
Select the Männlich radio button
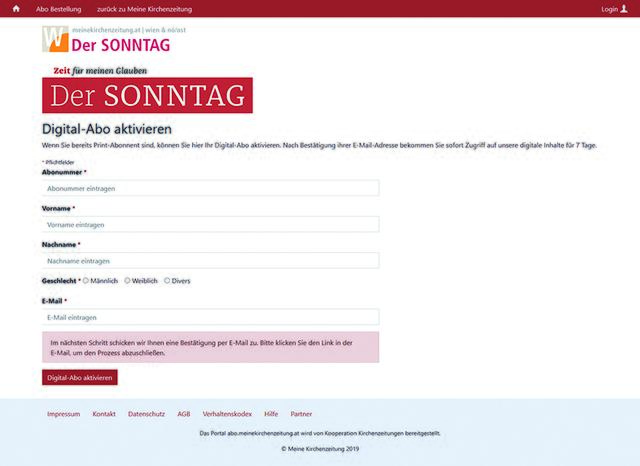(x=86, y=281)
